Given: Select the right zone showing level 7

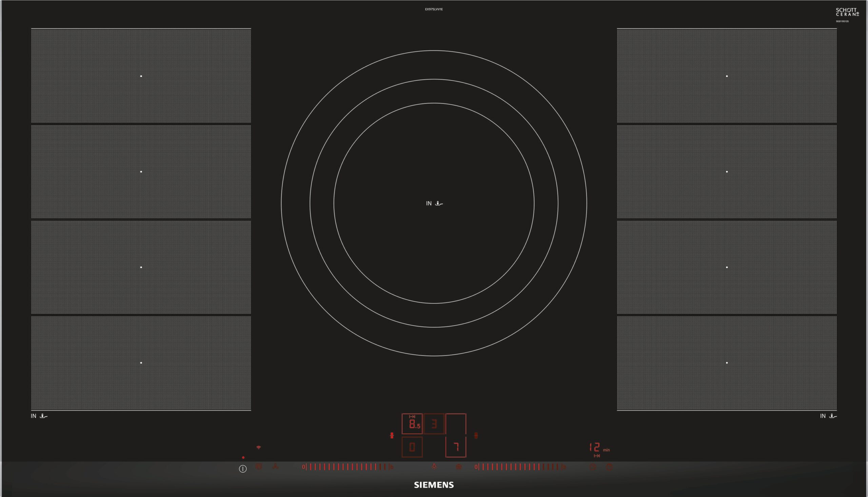Looking at the screenshot, I should pos(456,447).
